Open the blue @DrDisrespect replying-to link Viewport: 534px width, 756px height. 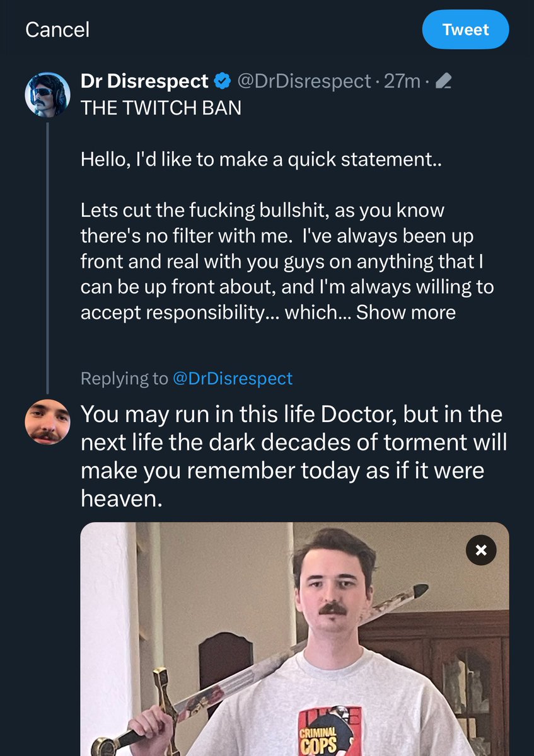(x=233, y=378)
